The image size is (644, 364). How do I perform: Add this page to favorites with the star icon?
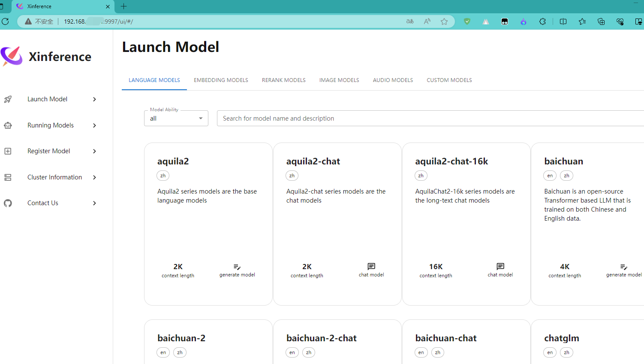point(444,21)
